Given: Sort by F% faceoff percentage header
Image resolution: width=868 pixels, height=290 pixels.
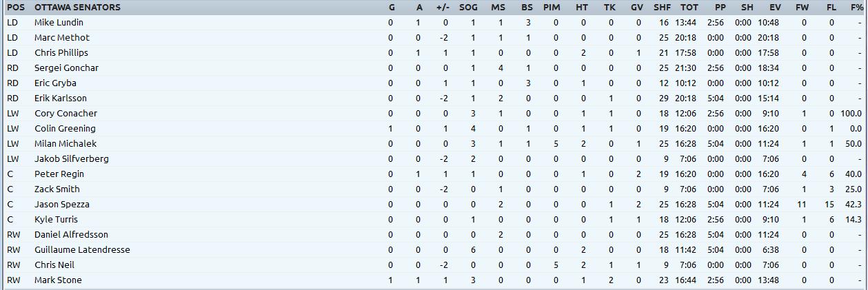Looking at the screenshot, I should pos(856,7).
